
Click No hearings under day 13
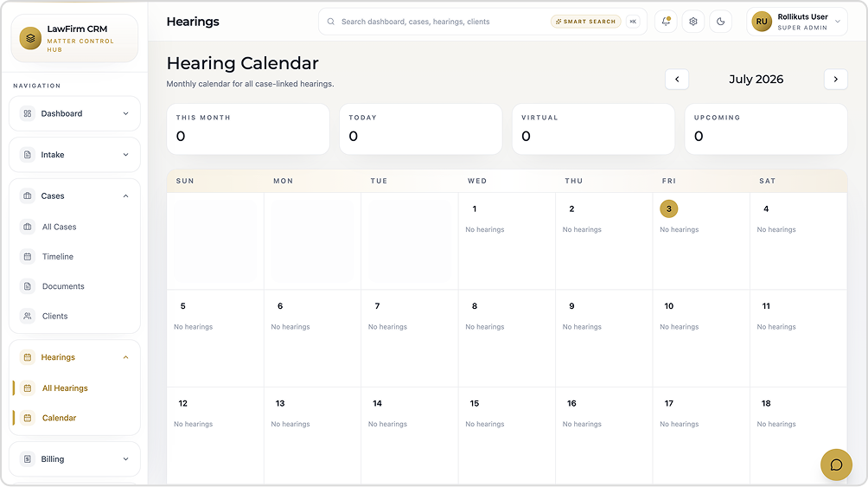pyautogui.click(x=290, y=425)
